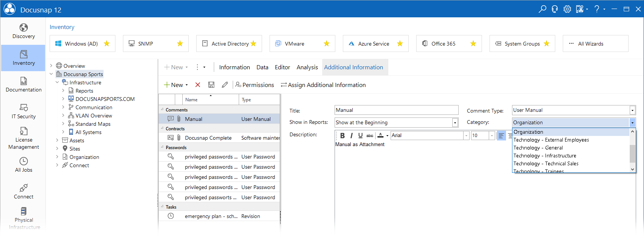Expand the DOCUSNAPSPORTS.COM tree node
Image resolution: width=644 pixels, height=244 pixels.
pyautogui.click(x=63, y=99)
